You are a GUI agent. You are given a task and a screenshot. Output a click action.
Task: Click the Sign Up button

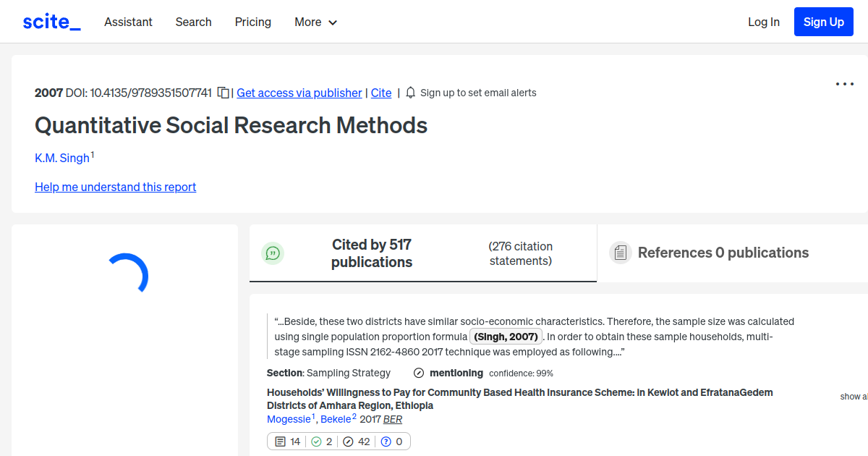point(823,21)
